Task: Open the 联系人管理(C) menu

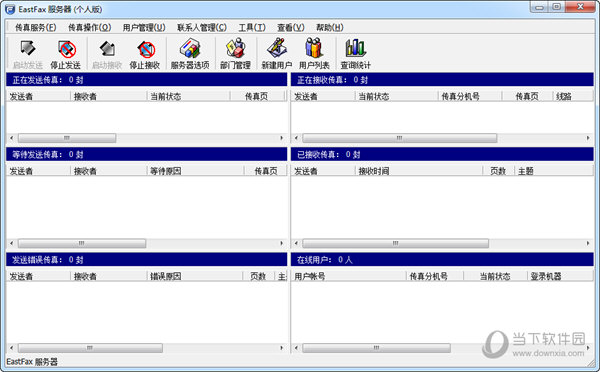Action: pyautogui.click(x=202, y=27)
